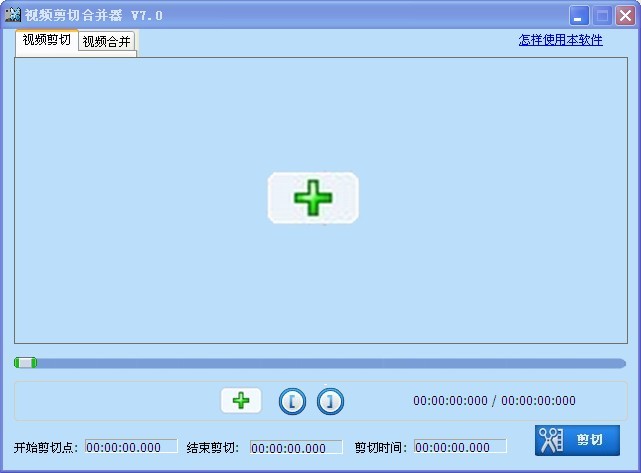Screen dimensions: 641x473
Task: Switch to the 视频剪切 tab
Action: [46, 40]
